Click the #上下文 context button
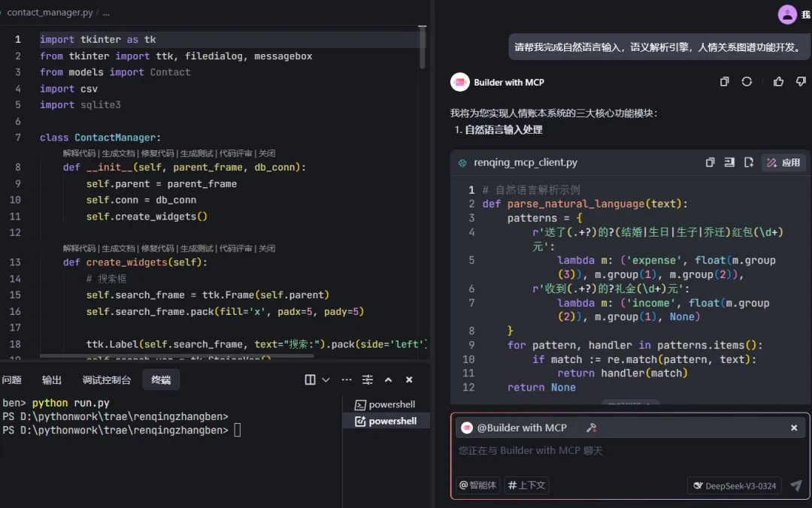Screen dimensions: 812x508 526,485
